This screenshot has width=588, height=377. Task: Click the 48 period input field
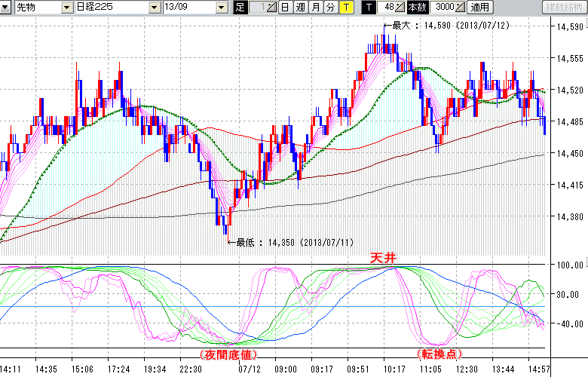point(387,8)
